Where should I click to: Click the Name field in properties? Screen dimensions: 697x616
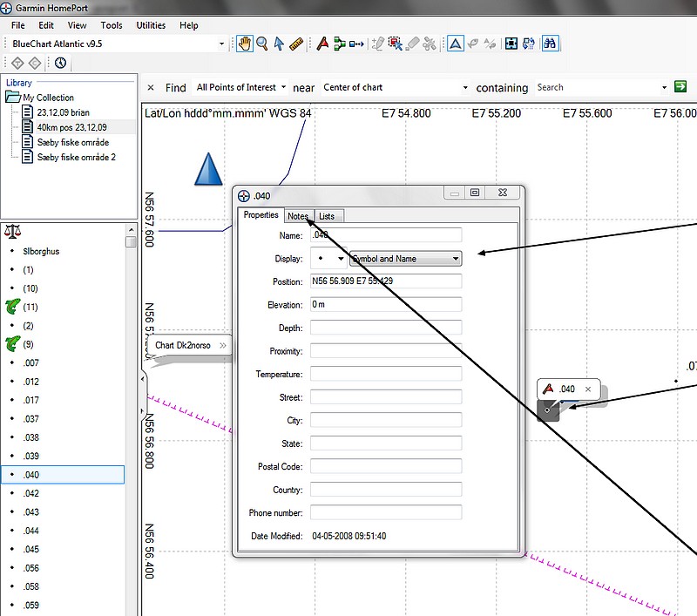[386, 234]
